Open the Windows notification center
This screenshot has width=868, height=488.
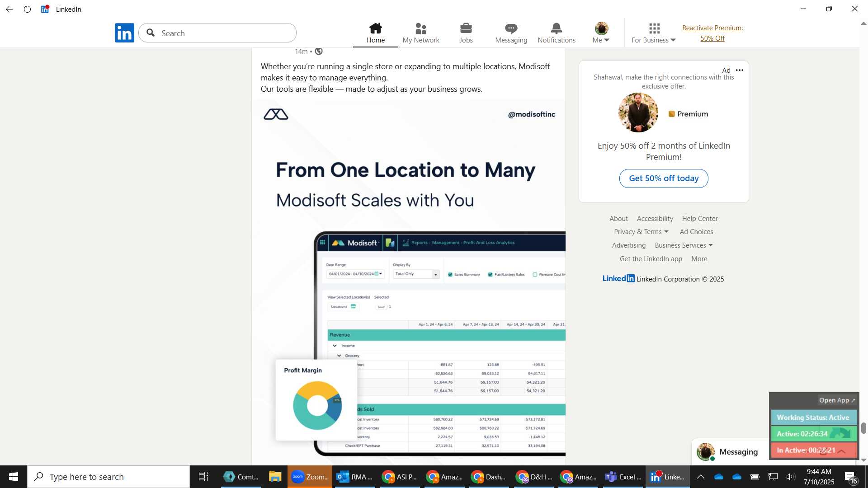click(851, 477)
